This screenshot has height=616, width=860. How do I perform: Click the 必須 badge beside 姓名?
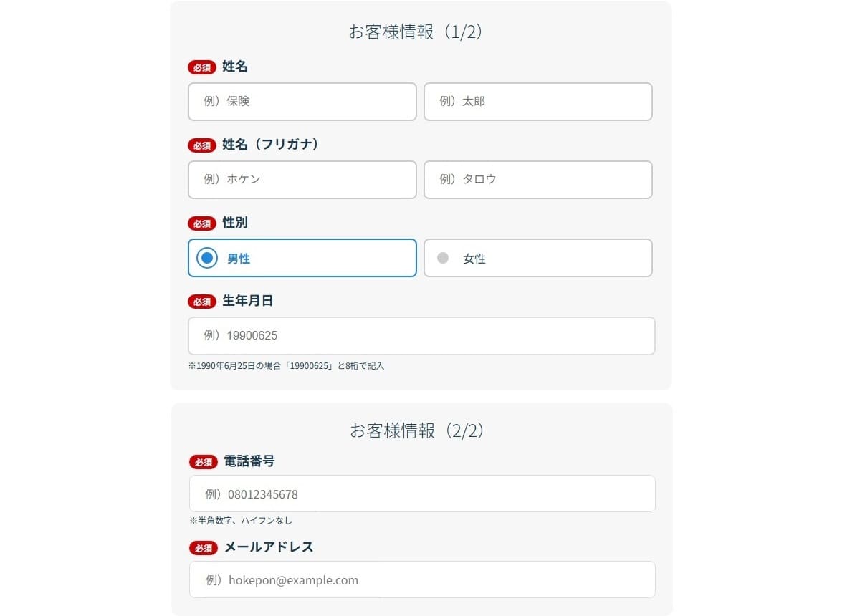202,67
